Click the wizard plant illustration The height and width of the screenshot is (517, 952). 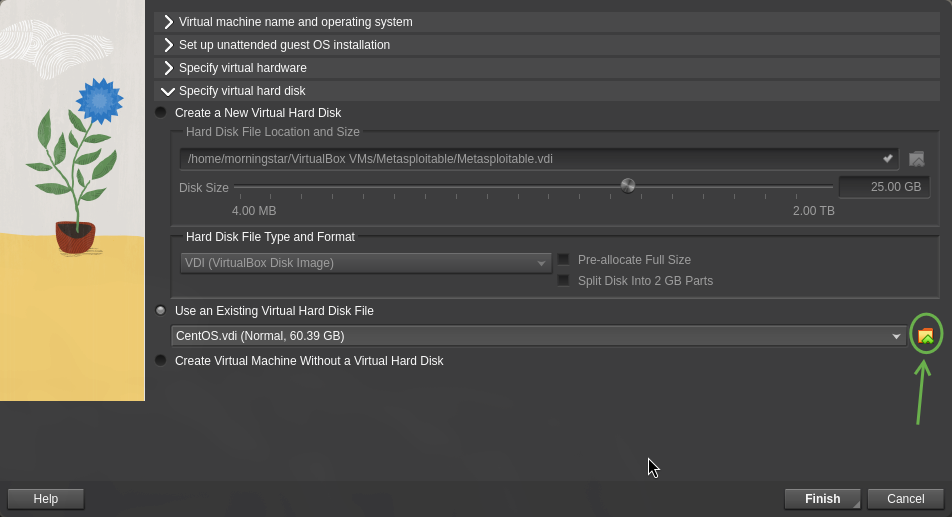click(x=72, y=200)
